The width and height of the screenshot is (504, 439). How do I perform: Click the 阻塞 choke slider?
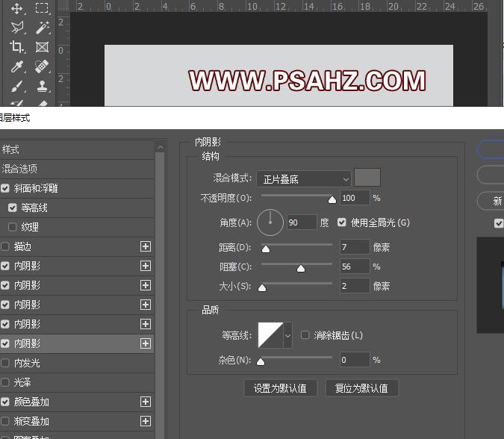[x=296, y=266]
